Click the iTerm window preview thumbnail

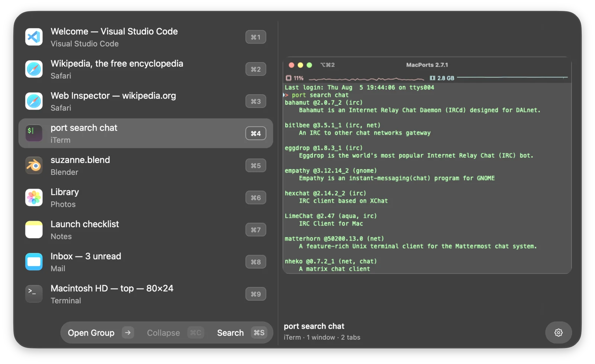coord(427,165)
